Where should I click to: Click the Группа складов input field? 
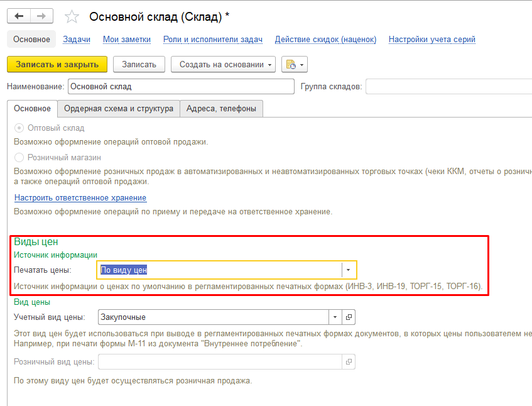[x=448, y=86]
